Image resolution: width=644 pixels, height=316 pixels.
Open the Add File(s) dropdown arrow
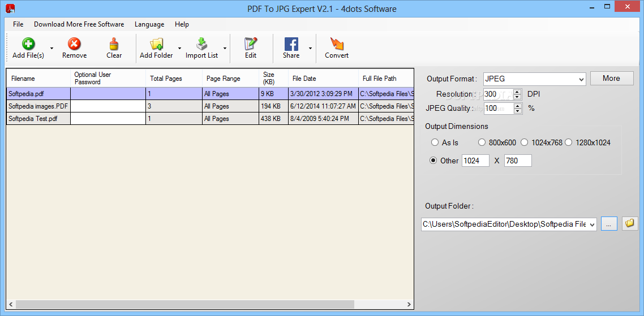pyautogui.click(x=51, y=48)
